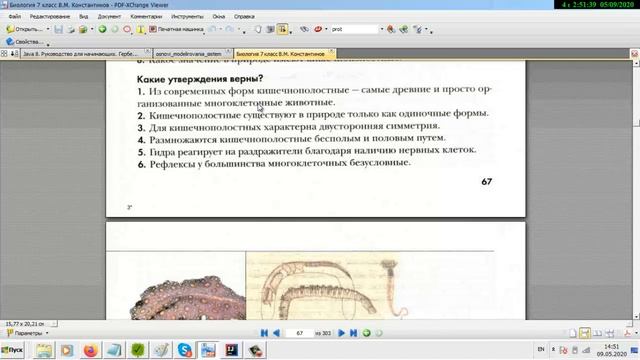The width and height of the screenshot is (640, 360).
Task: Close the osnovi_modelirovania_sistem tab
Action: (229, 52)
